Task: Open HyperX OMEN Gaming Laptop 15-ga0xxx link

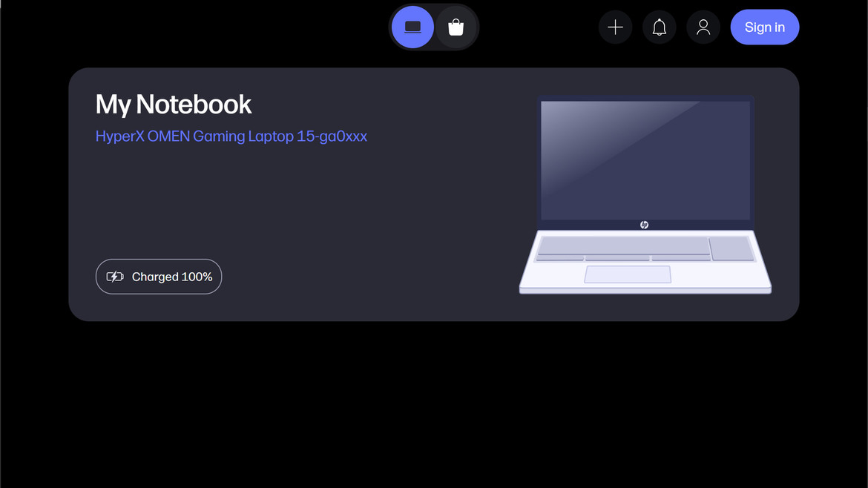Action: (231, 136)
